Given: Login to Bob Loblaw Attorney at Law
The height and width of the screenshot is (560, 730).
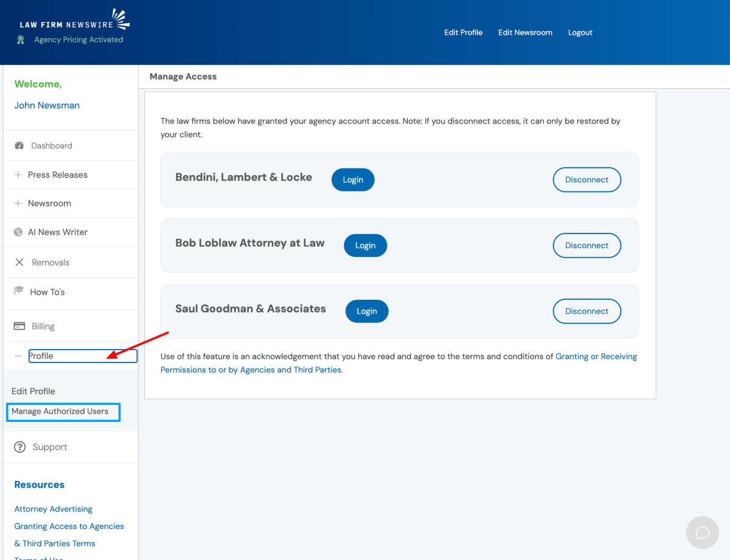Looking at the screenshot, I should (365, 246).
